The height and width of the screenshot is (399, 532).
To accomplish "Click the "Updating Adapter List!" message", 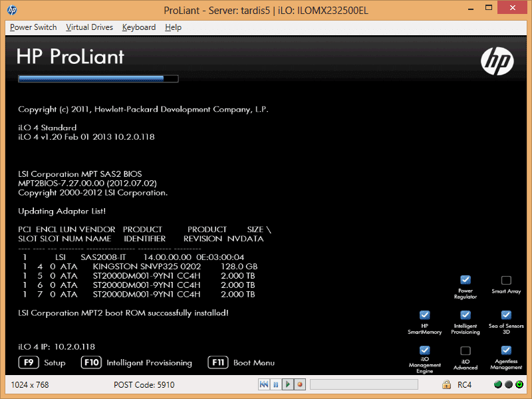I will point(62,211).
